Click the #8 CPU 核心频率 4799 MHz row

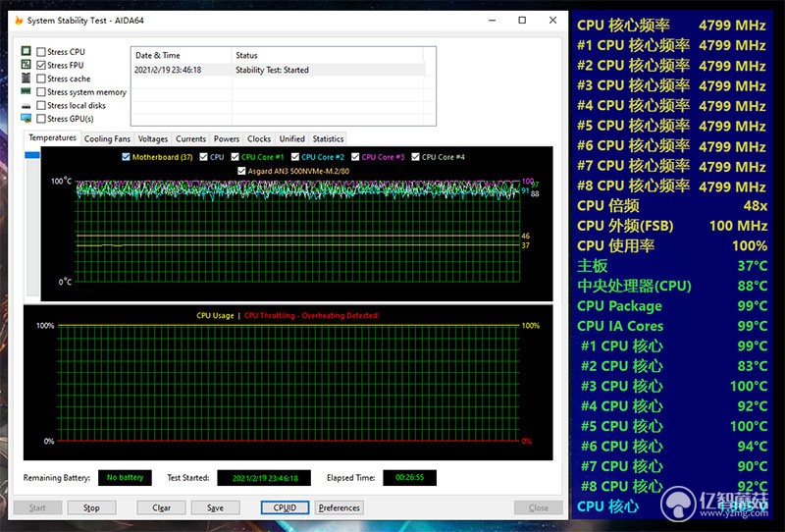tap(672, 186)
